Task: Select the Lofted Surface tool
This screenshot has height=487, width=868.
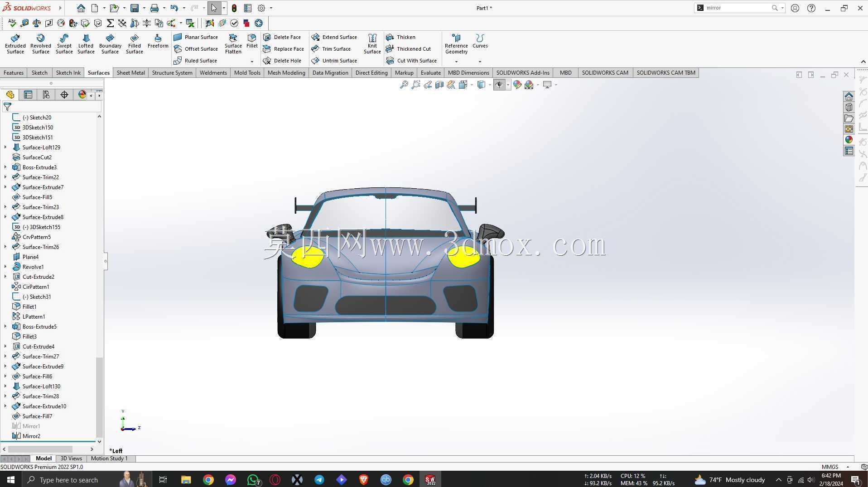Action: point(86,44)
